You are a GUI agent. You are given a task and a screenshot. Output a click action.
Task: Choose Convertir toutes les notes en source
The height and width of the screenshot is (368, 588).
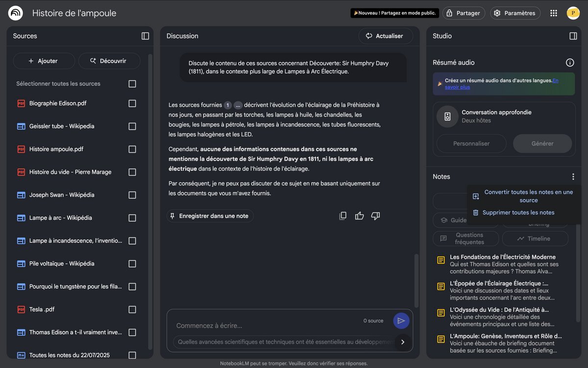coord(523,196)
